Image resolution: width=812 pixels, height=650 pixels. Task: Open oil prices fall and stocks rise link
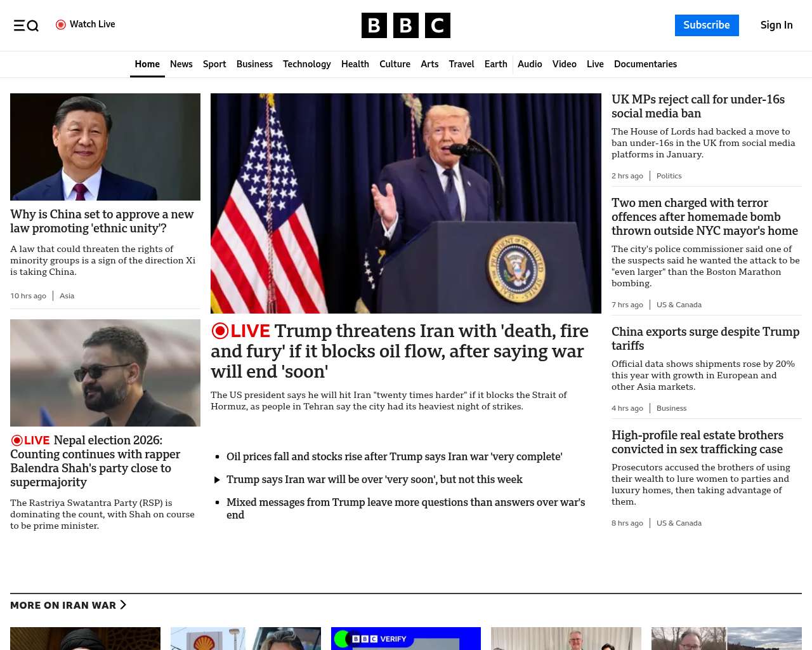(x=394, y=456)
